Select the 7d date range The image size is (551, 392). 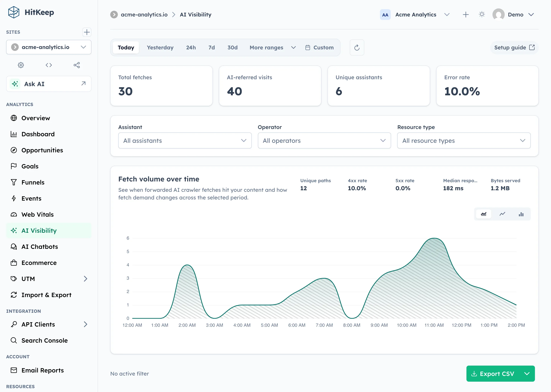pos(212,47)
